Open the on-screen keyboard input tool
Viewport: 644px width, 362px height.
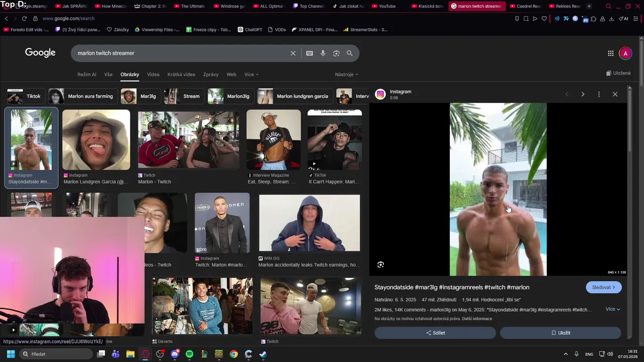coord(309,53)
